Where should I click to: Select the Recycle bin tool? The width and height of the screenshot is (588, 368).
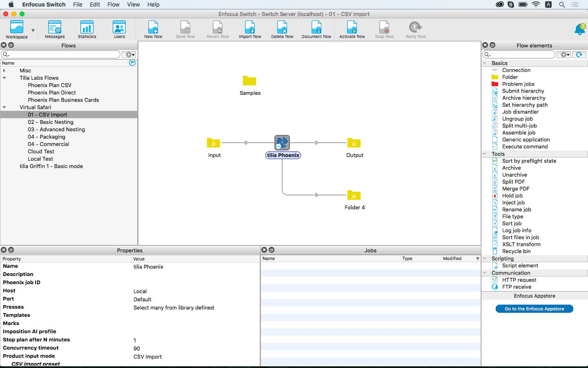(516, 251)
